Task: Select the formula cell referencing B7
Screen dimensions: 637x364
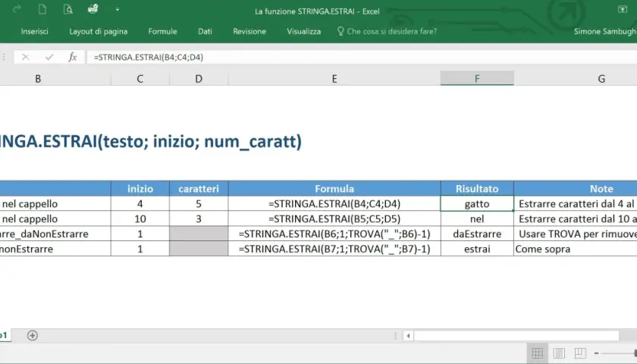Action: pos(334,249)
